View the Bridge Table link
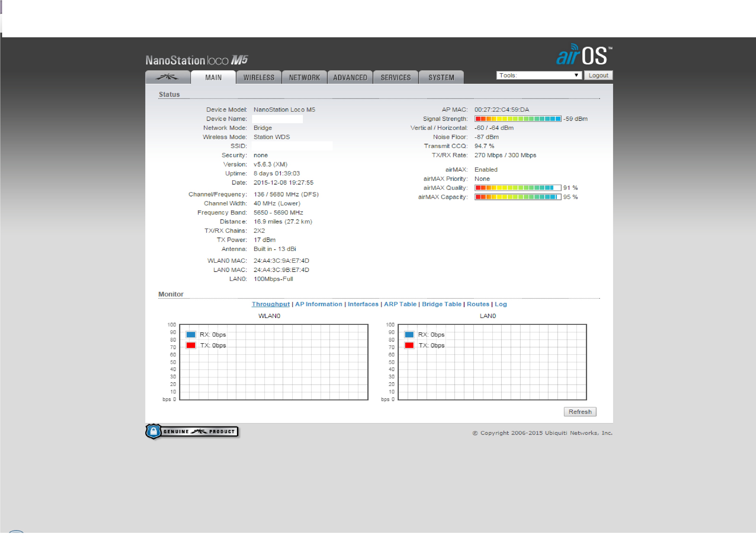The width and height of the screenshot is (756, 534). point(442,304)
